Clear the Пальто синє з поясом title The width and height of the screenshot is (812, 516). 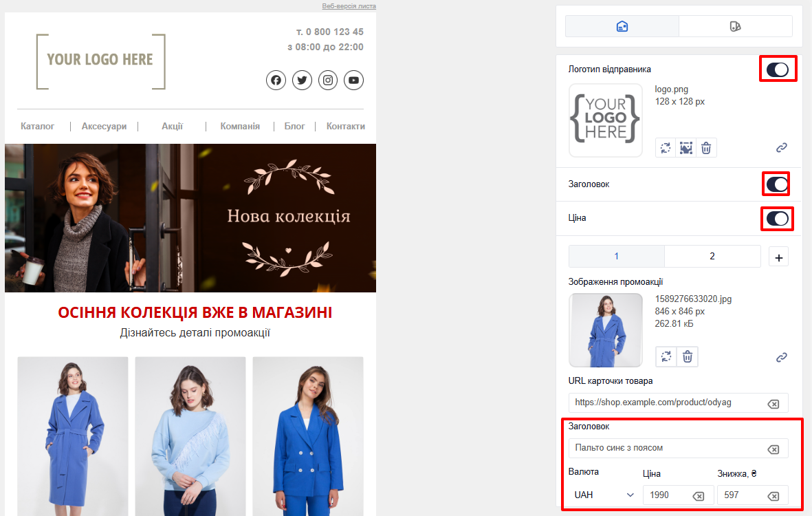point(773,449)
